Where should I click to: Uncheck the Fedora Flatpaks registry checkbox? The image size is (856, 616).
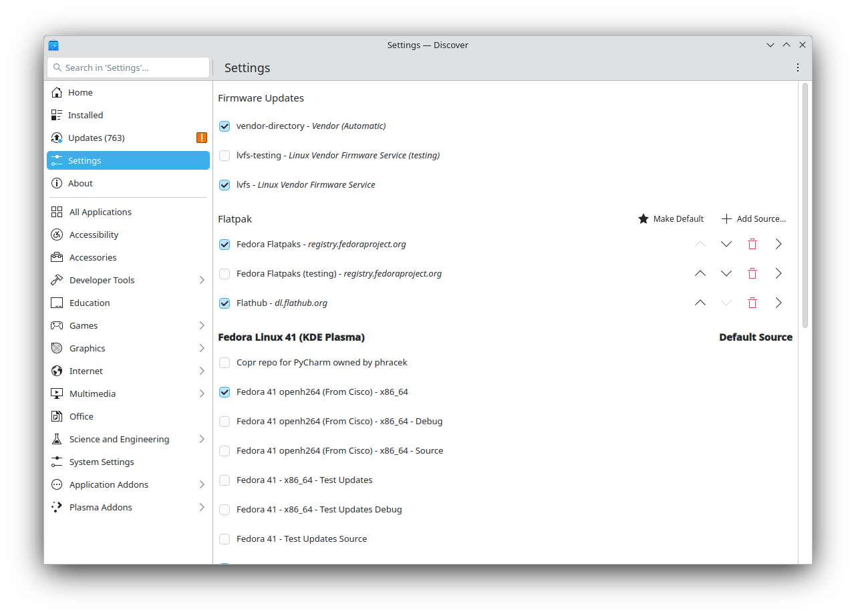225,245
